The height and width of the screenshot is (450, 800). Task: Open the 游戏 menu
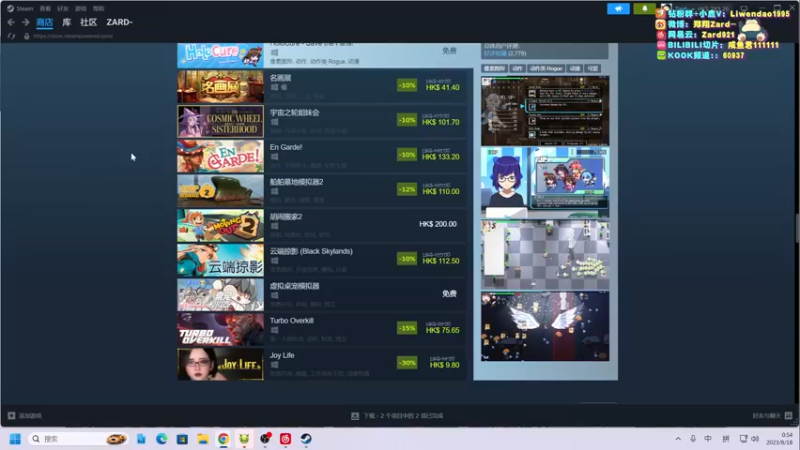pyautogui.click(x=81, y=9)
